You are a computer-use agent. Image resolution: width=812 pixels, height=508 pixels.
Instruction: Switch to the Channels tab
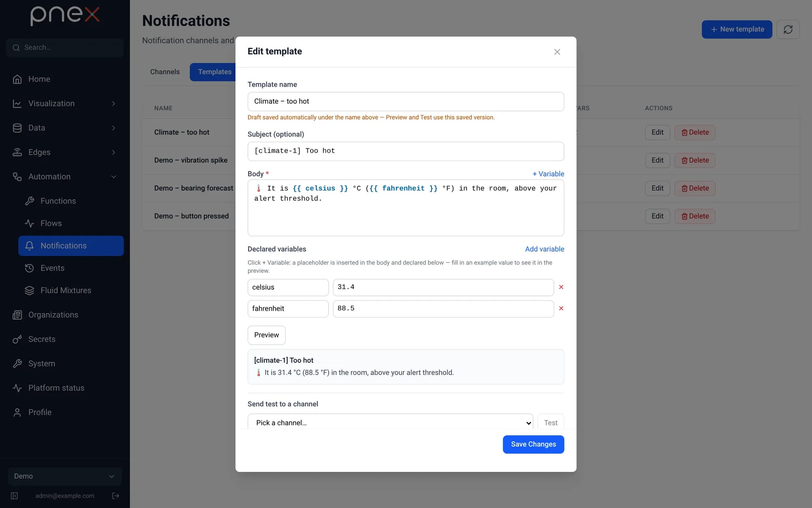pos(165,72)
